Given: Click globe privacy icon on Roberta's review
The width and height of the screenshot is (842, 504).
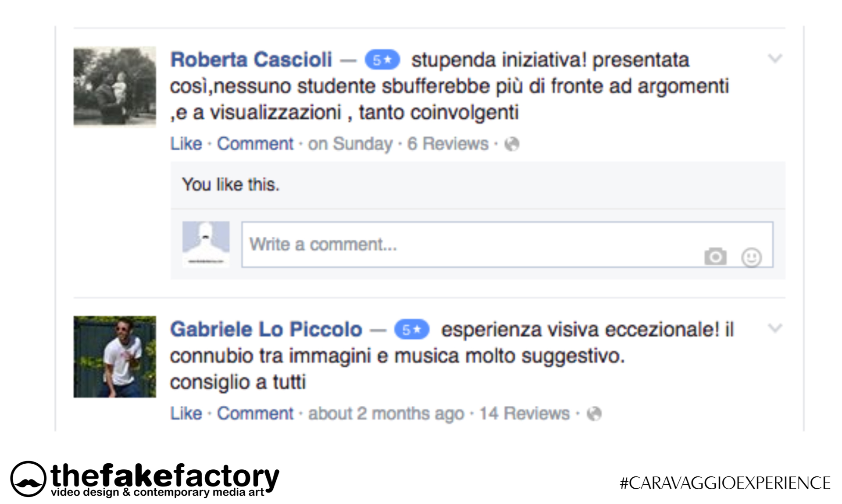Looking at the screenshot, I should (512, 144).
